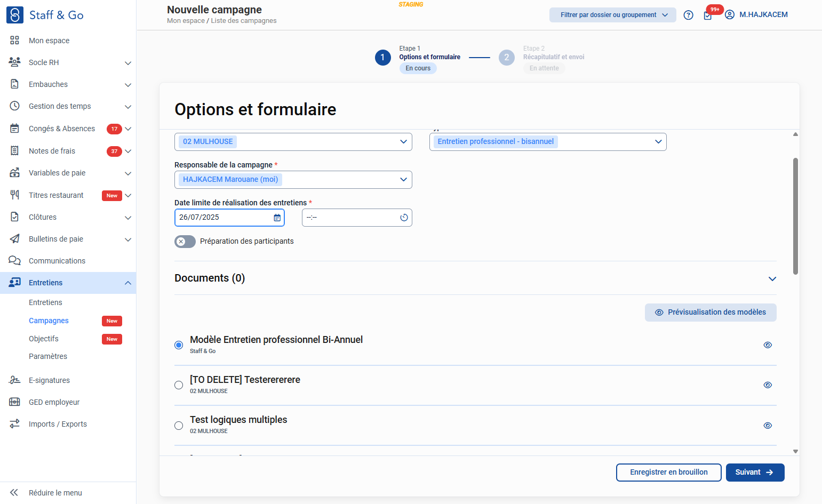Open Entretien professionnel - bisannuel dropdown
This screenshot has width=822, height=504.
click(x=548, y=142)
